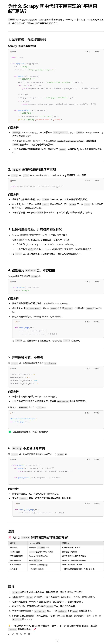Edit the section 4 Spider class snippet
Image resolution: width=111 pixels, height=644 pixels.
tap(97, 282)
